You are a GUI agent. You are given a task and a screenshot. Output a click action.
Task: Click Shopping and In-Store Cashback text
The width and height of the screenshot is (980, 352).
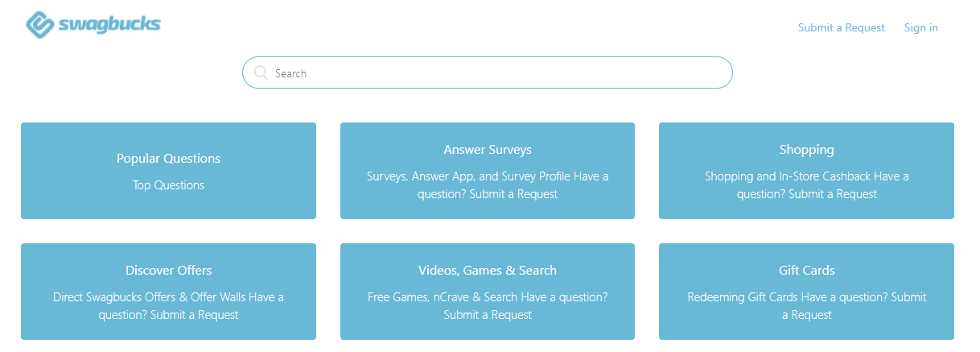(789, 176)
